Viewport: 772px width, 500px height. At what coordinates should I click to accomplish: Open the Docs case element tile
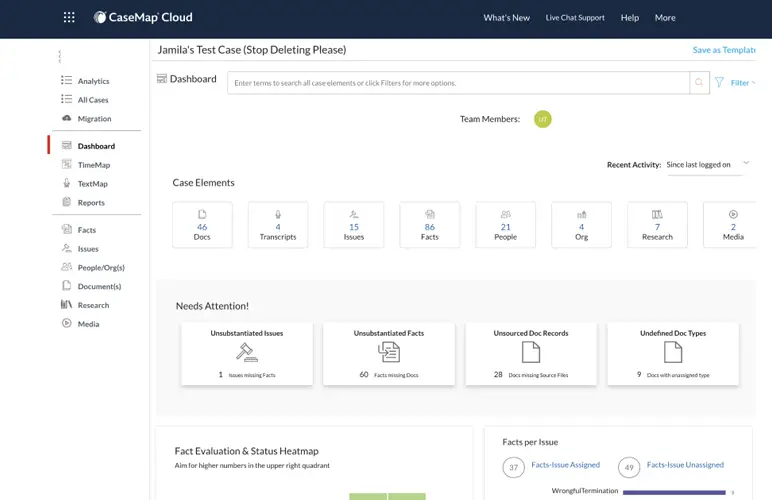tap(202, 225)
